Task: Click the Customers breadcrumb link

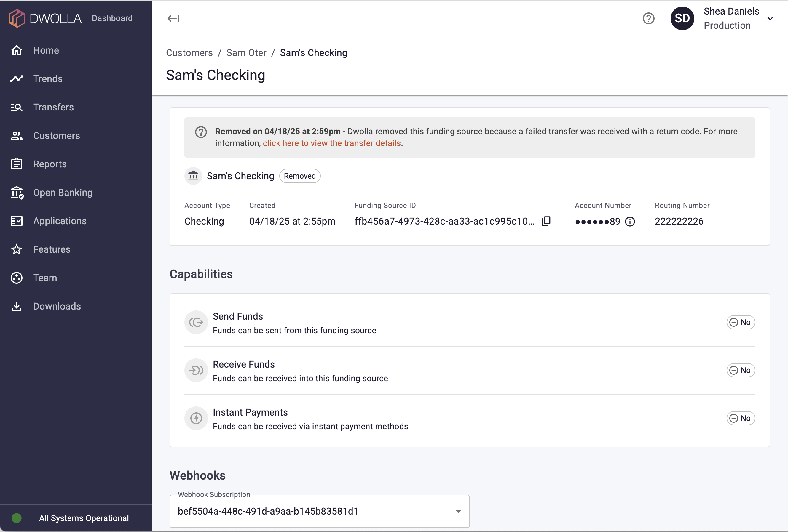Action: [x=189, y=53]
